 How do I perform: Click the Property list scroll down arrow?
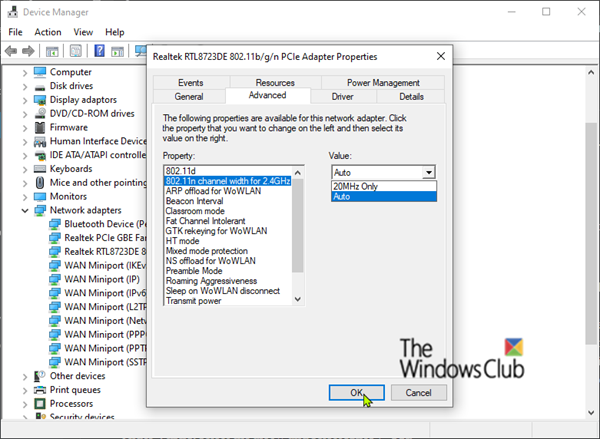[298, 299]
